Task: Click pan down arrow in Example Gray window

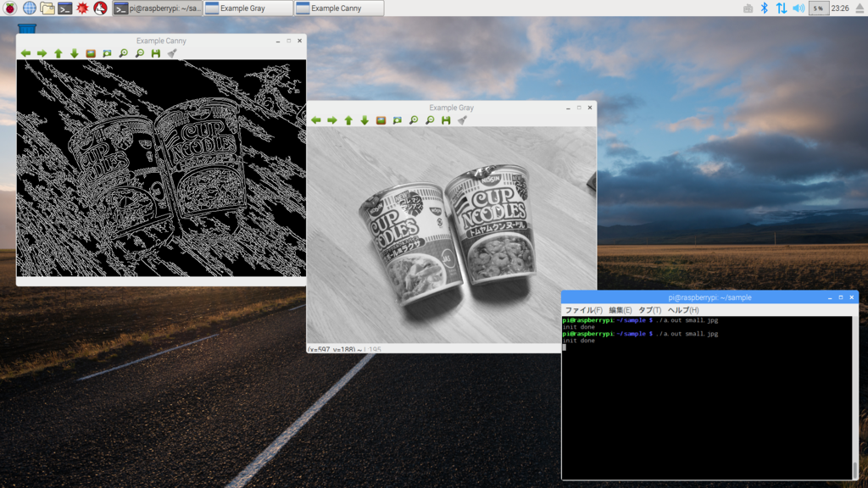Action: pyautogui.click(x=364, y=120)
